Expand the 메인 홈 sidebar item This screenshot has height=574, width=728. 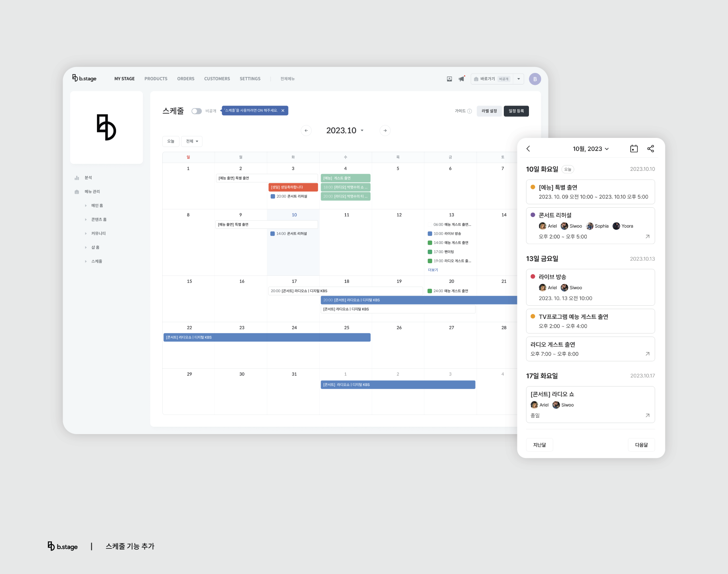tap(86, 206)
